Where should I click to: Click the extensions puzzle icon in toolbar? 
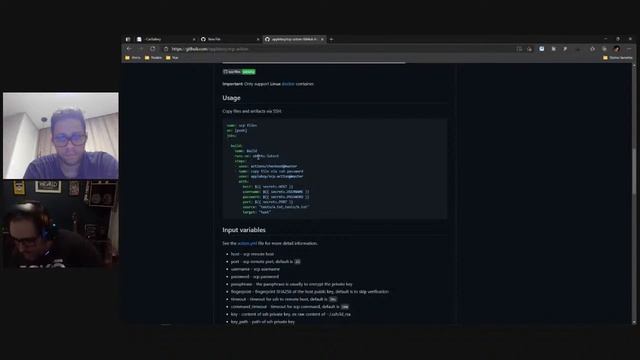pos(592,49)
